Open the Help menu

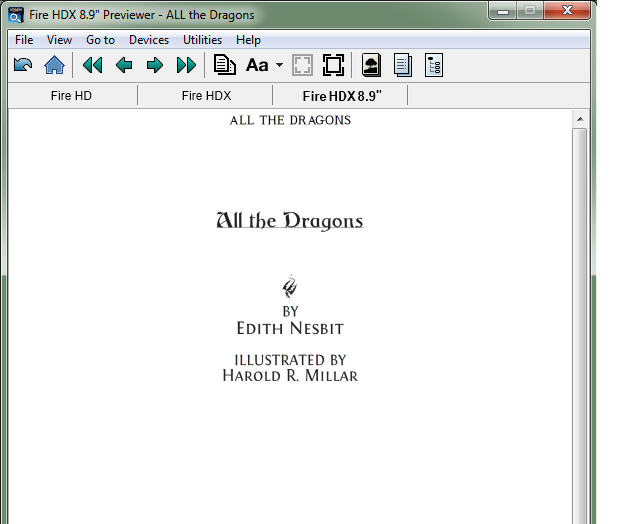pos(248,40)
